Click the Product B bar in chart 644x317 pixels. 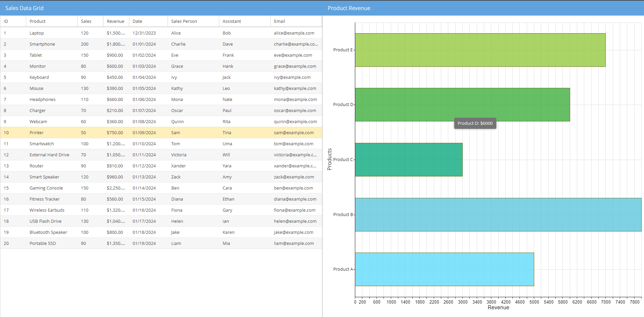click(498, 215)
